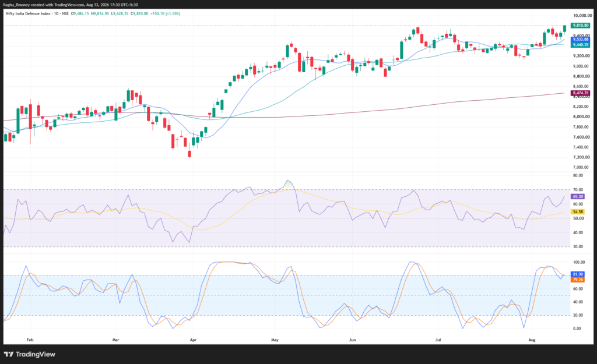Click the '8,200.00' price axis label
This screenshot has height=364, width=597.
click(x=581, y=107)
